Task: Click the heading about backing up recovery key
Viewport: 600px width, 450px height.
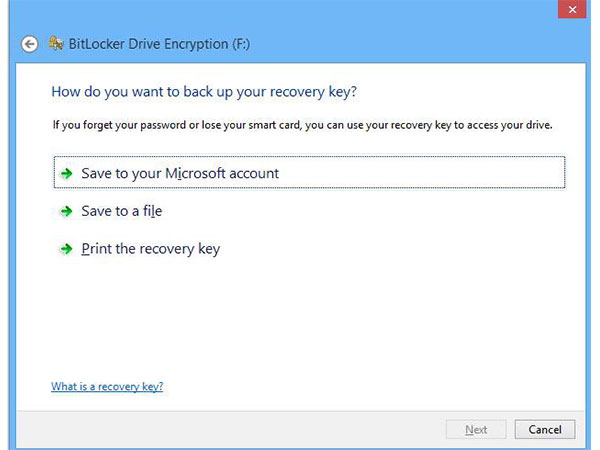Action: coord(204,92)
